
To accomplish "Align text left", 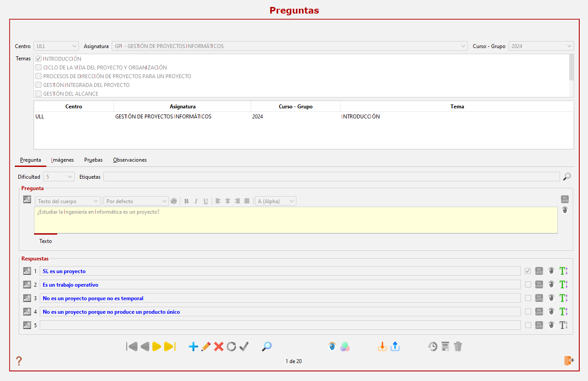I will coord(218,201).
